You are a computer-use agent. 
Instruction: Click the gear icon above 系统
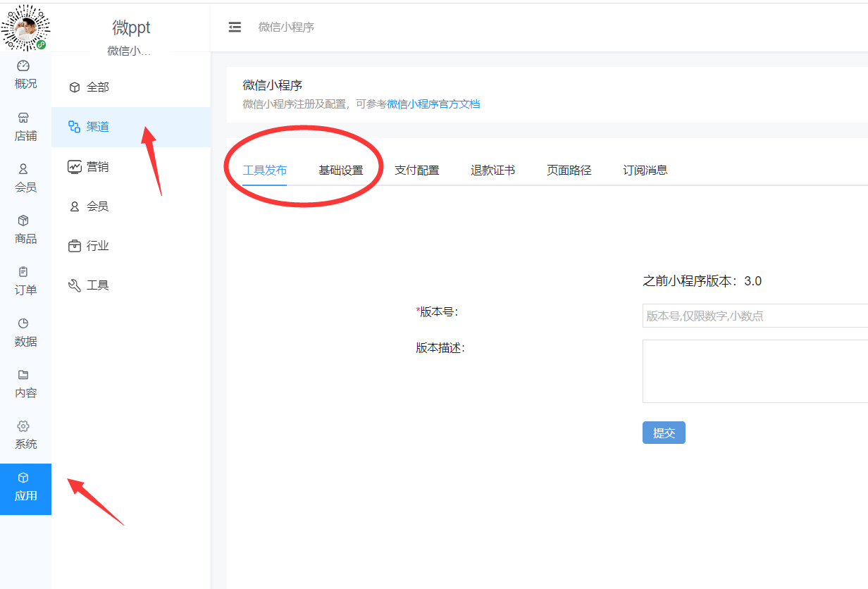23,426
